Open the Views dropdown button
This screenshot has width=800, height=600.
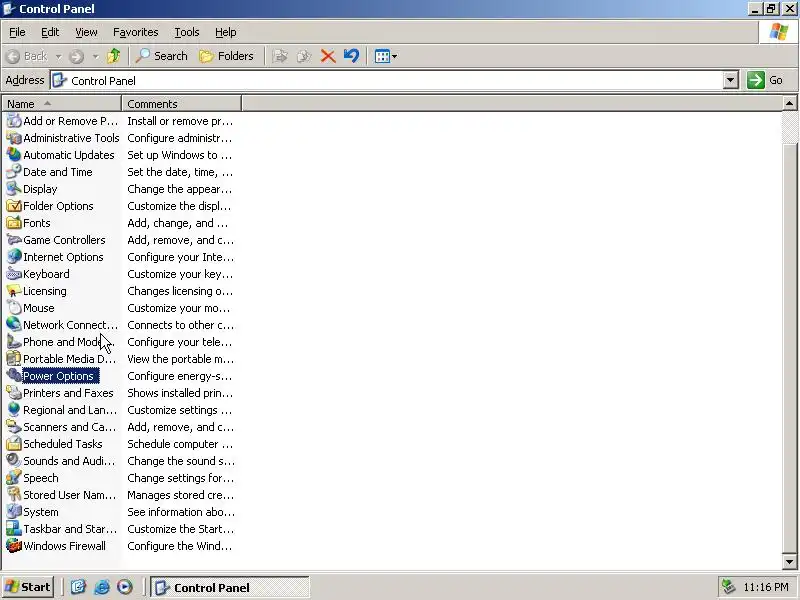[x=386, y=56]
